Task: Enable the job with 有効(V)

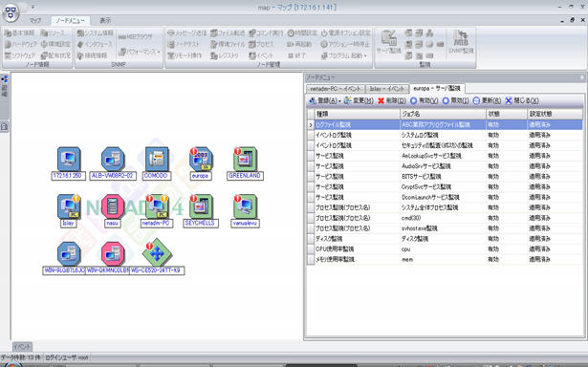Action: coord(425,101)
